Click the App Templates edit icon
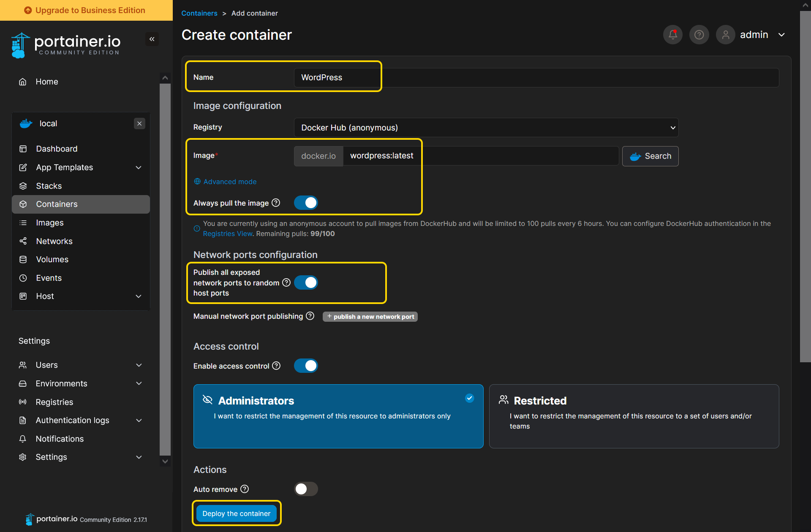The width and height of the screenshot is (811, 532). click(23, 168)
